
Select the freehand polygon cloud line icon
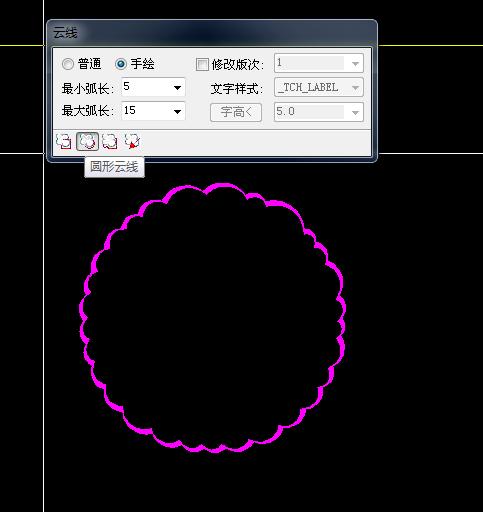[x=110, y=141]
